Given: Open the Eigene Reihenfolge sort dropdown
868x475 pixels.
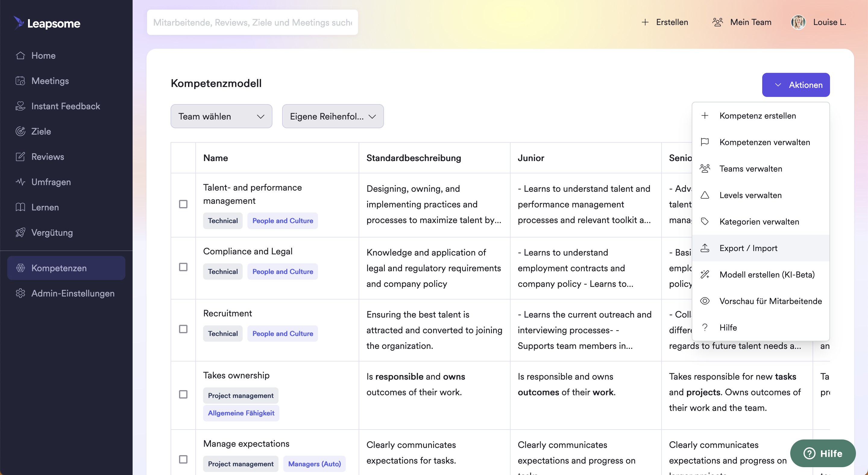Looking at the screenshot, I should coord(332,116).
